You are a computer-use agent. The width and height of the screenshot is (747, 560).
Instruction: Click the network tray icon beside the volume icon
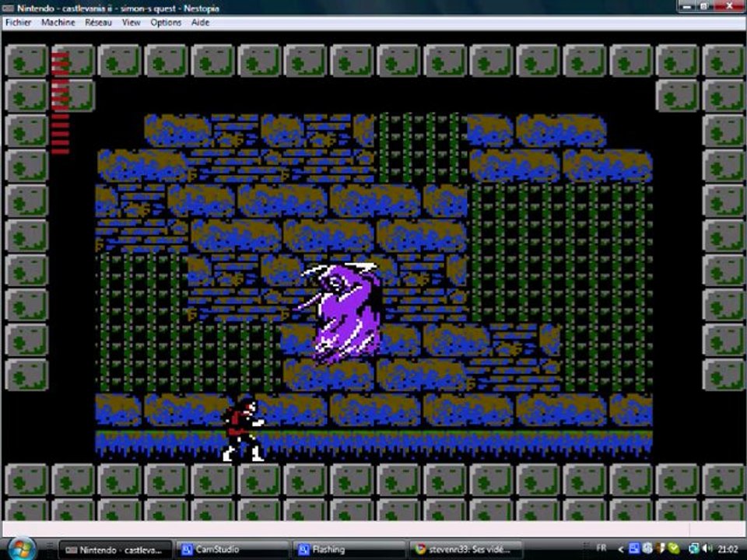694,548
